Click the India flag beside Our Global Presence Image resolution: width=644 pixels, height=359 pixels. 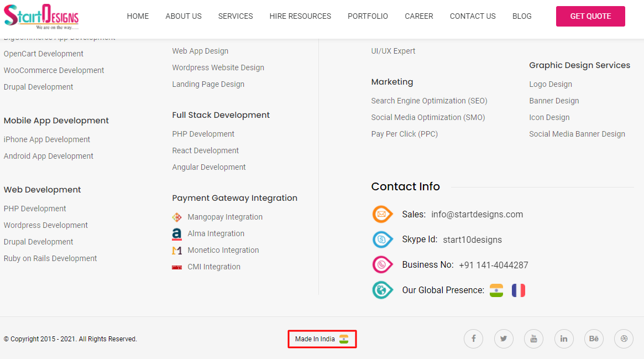(x=496, y=290)
